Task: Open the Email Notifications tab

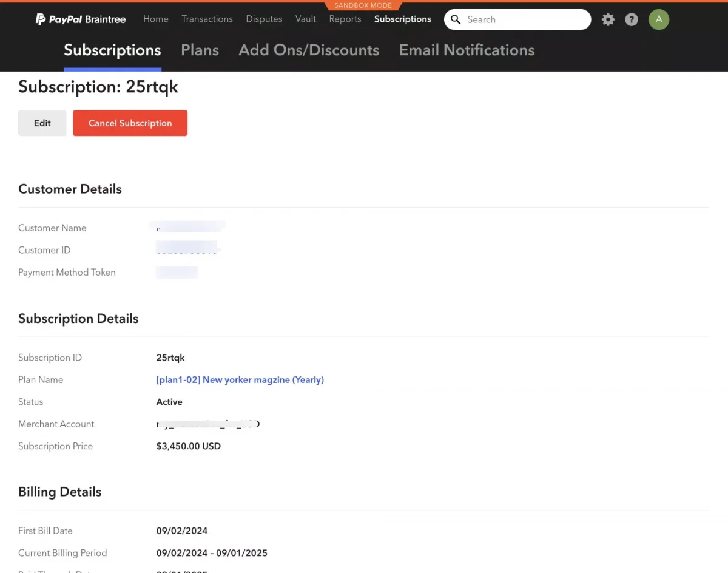Action: (x=467, y=50)
